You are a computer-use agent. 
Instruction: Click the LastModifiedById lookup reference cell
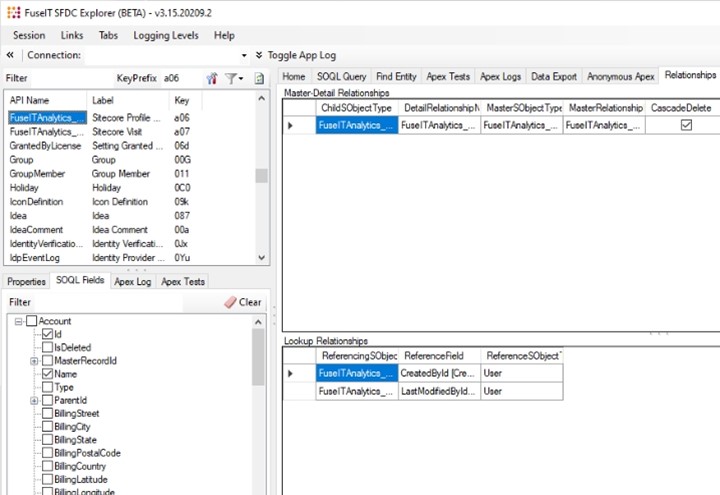439,391
